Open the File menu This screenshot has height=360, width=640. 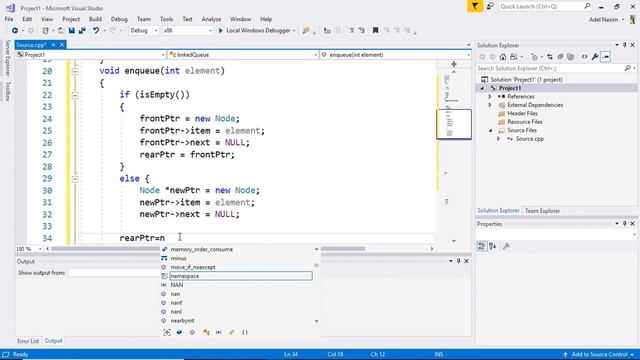pyautogui.click(x=9, y=19)
